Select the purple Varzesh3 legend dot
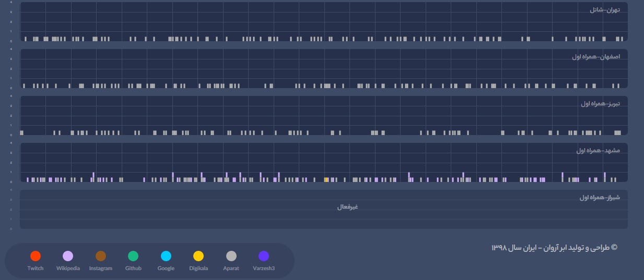The image size is (644, 280). coord(264,256)
